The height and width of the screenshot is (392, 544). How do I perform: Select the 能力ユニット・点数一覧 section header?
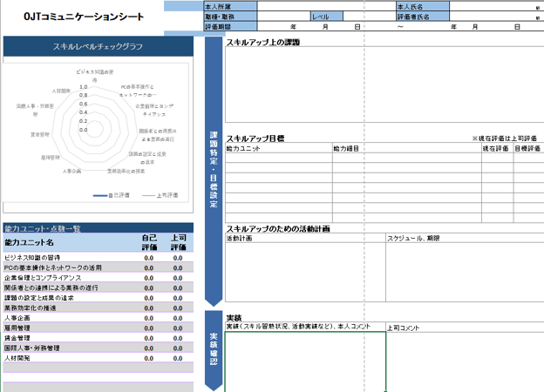point(99,228)
